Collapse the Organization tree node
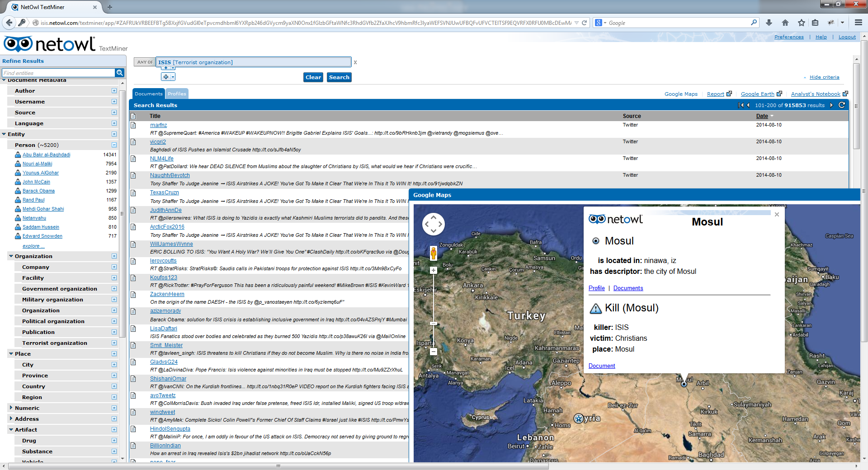Image resolution: width=868 pixels, height=470 pixels. click(x=11, y=256)
